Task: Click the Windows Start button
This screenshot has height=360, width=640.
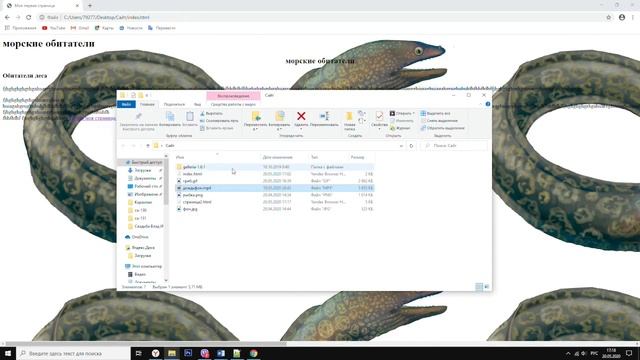Action: (x=8, y=353)
